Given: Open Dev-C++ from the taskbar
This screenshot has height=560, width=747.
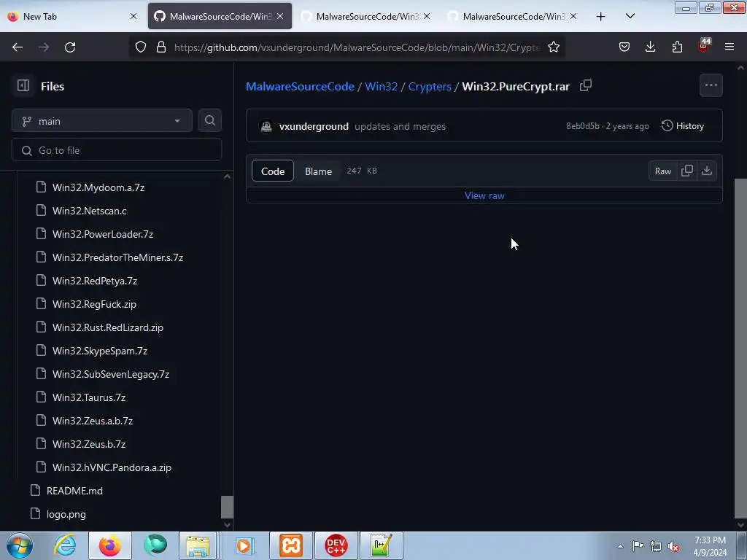Looking at the screenshot, I should (x=336, y=545).
